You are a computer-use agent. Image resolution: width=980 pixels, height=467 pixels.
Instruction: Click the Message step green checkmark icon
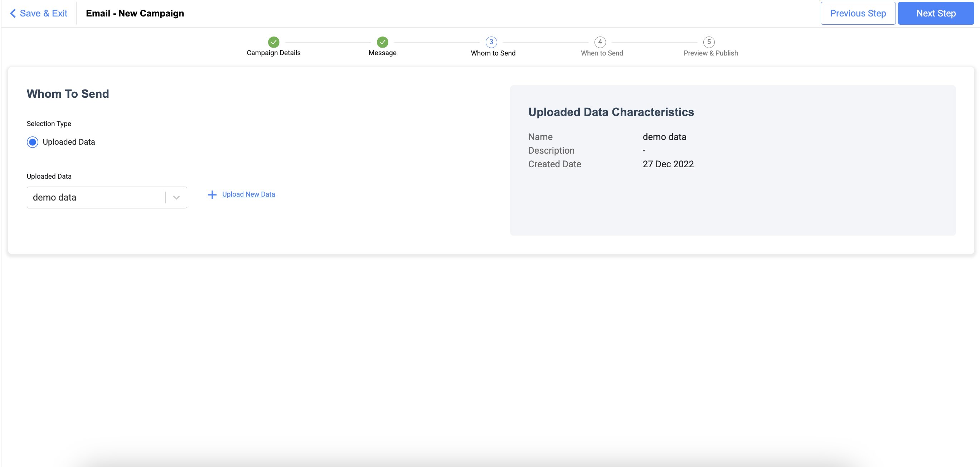(382, 42)
